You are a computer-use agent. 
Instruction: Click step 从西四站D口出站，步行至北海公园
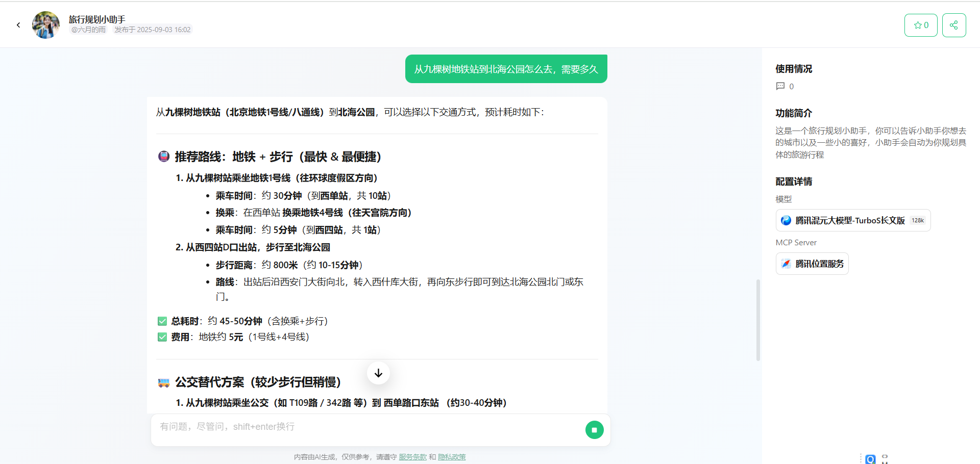point(253,247)
